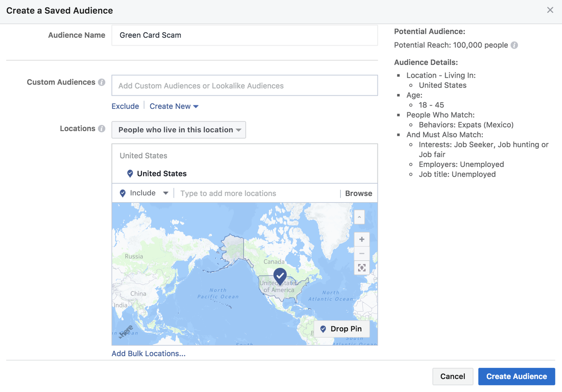The width and height of the screenshot is (562, 392).
Task: Open the Include dropdown
Action: (144, 193)
